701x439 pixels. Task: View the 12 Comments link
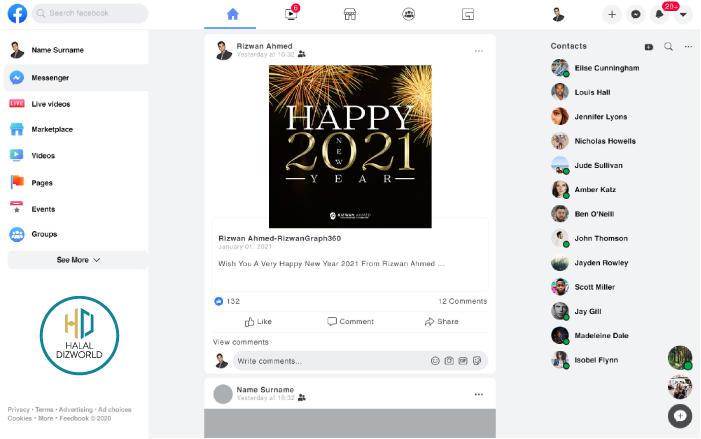pos(462,301)
